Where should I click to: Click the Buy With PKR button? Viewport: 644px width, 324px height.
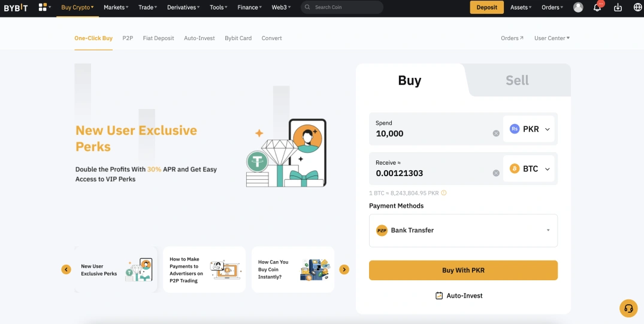click(463, 270)
